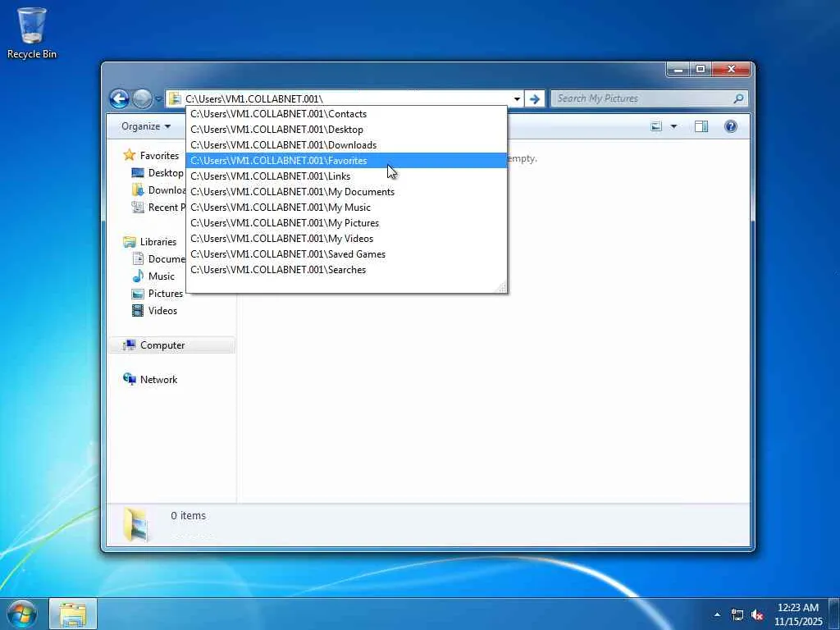840x630 pixels.
Task: Click the Desktop icon under Favorites
Action: 138,173
